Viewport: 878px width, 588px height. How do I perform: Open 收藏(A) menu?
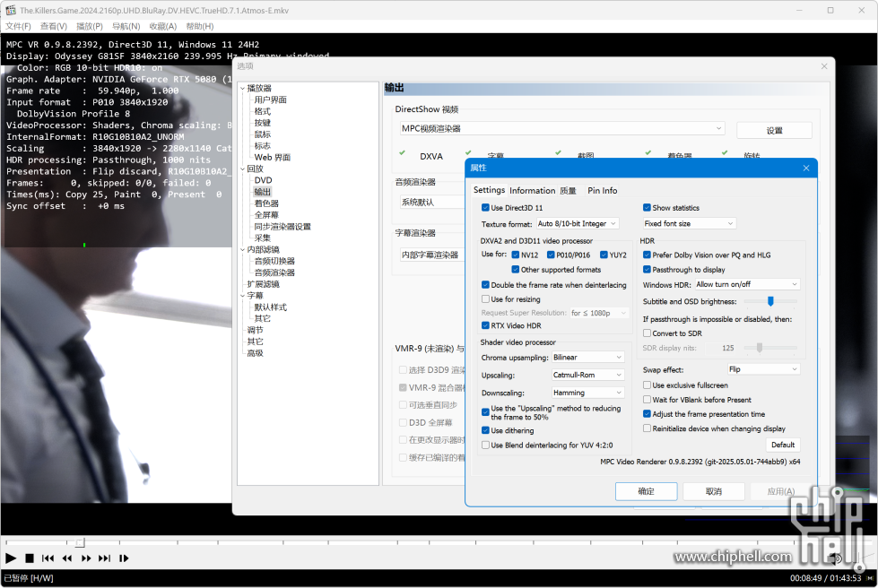pos(163,26)
